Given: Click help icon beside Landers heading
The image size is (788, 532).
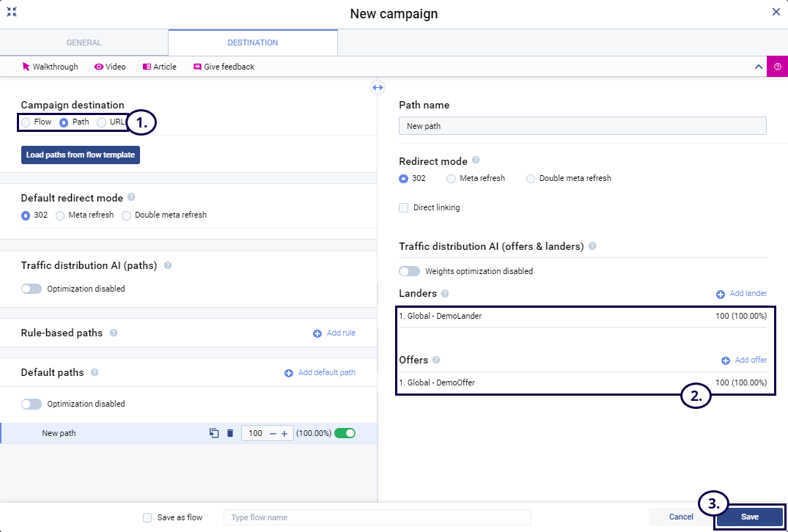Looking at the screenshot, I should (x=445, y=294).
